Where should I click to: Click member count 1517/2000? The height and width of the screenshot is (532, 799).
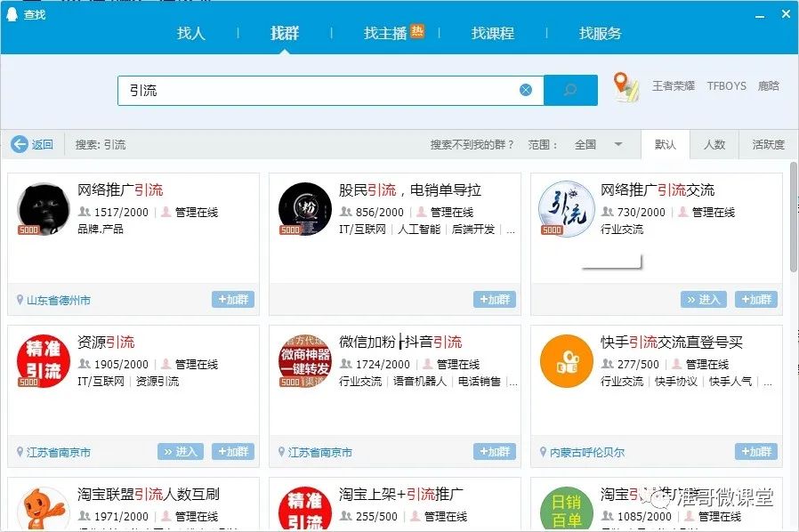121,212
